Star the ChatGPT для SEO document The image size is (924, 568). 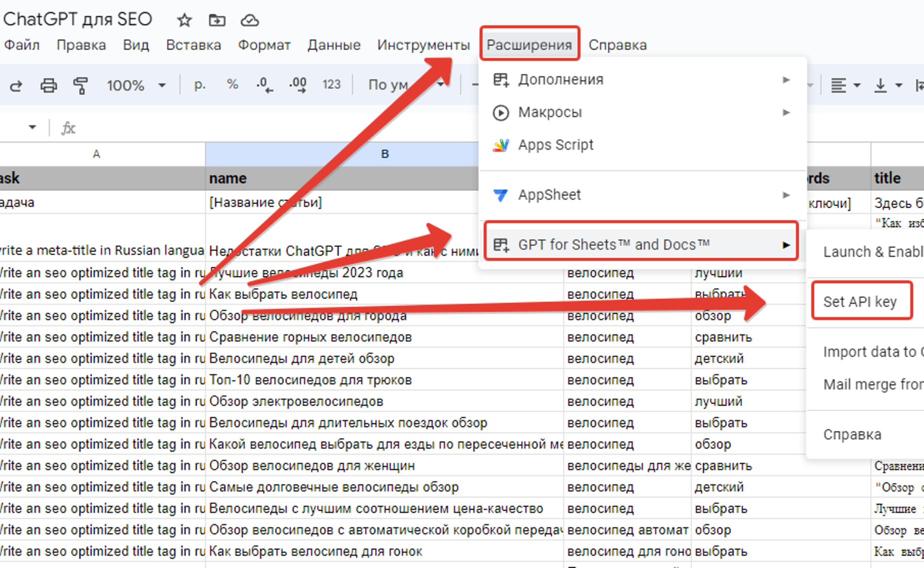tap(184, 20)
